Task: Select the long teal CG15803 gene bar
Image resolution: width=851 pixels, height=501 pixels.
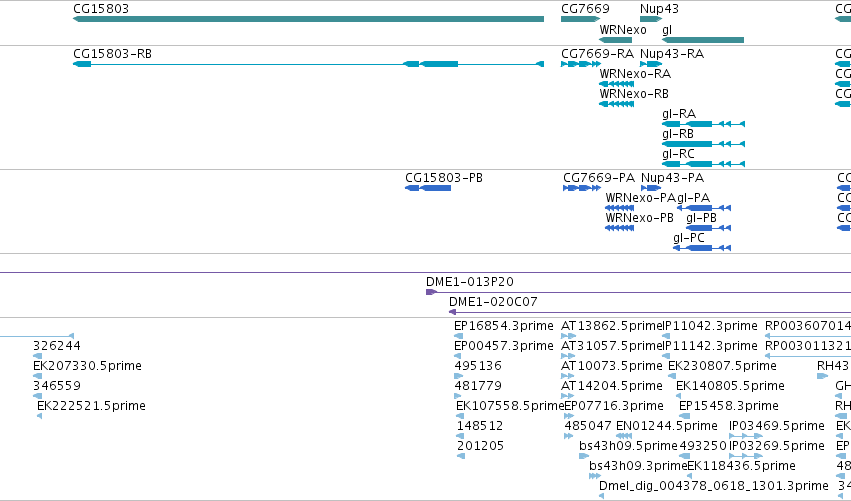Action: point(308,19)
